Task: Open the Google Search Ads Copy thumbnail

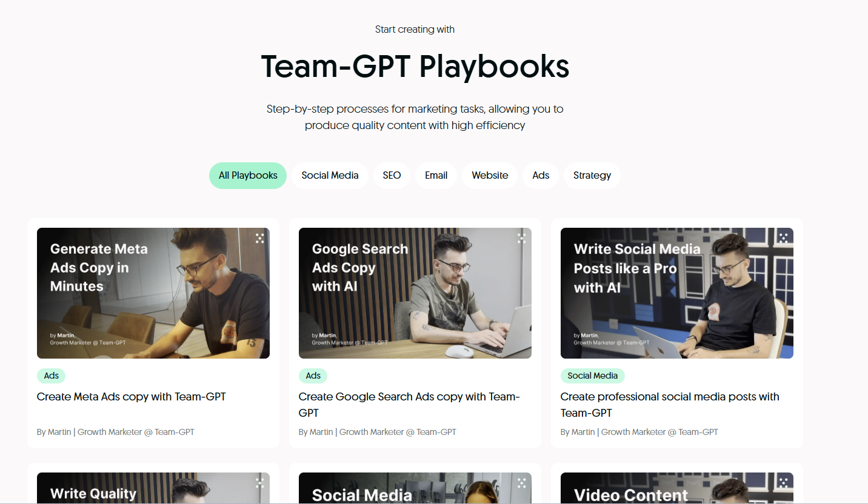Action: (415, 293)
